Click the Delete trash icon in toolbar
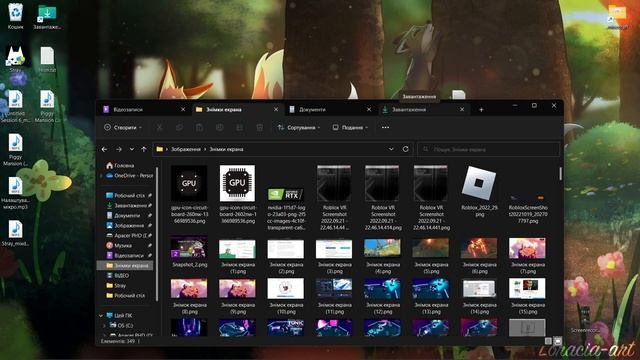 (260, 128)
